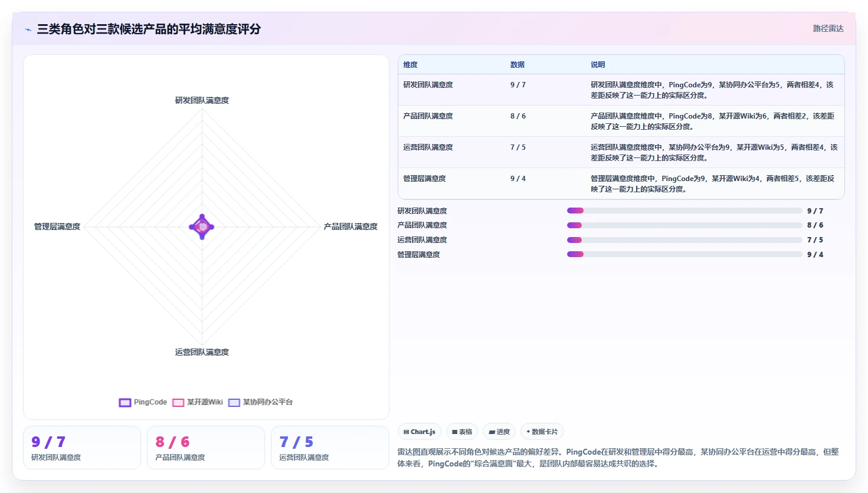Open the 7 / 5 运营团队满意度 card
The image size is (868, 493).
point(330,448)
